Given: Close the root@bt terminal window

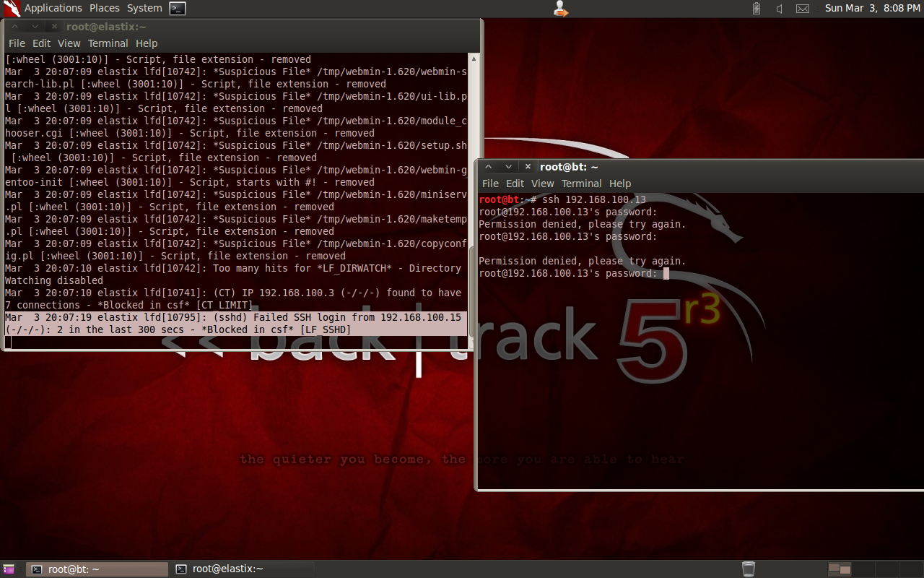Looking at the screenshot, I should click(528, 167).
